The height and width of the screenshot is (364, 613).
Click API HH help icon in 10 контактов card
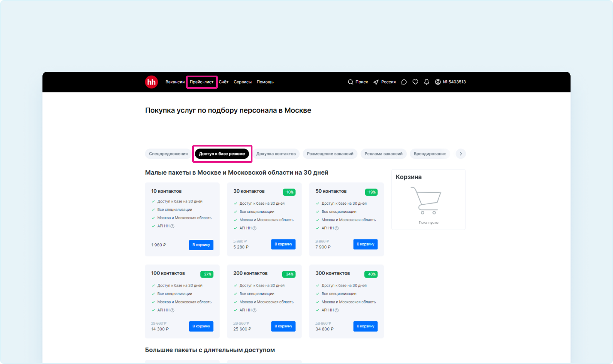click(x=173, y=226)
